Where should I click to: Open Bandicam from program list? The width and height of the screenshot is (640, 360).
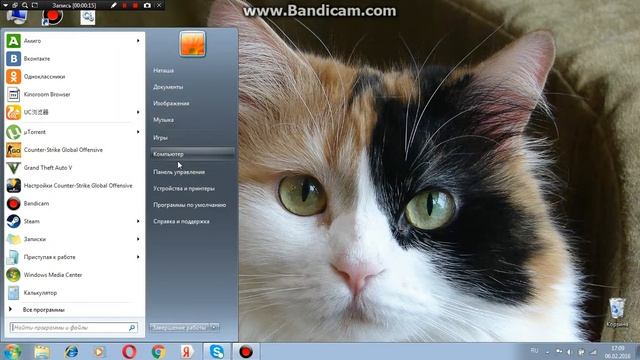click(x=73, y=203)
